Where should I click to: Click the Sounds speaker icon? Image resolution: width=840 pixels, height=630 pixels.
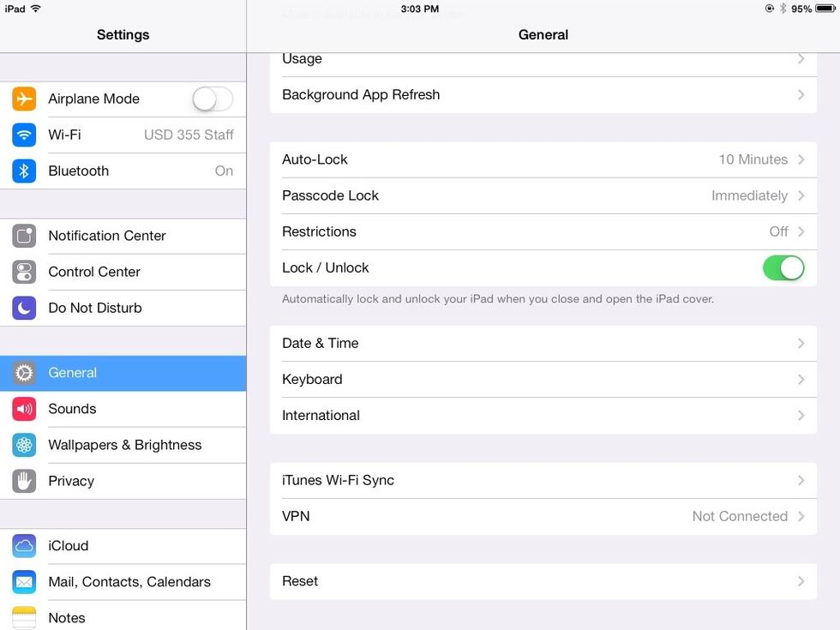click(22, 409)
